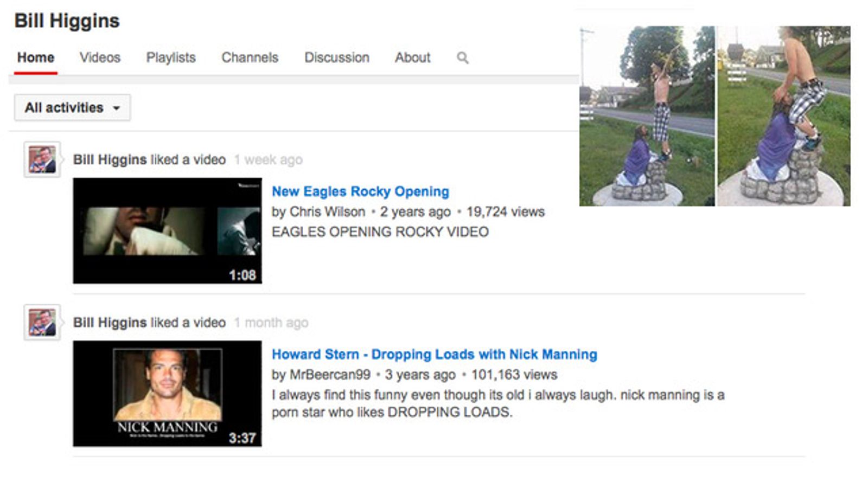Visit uploader MrBeercan99's channel
868x488 pixels.
[330, 374]
